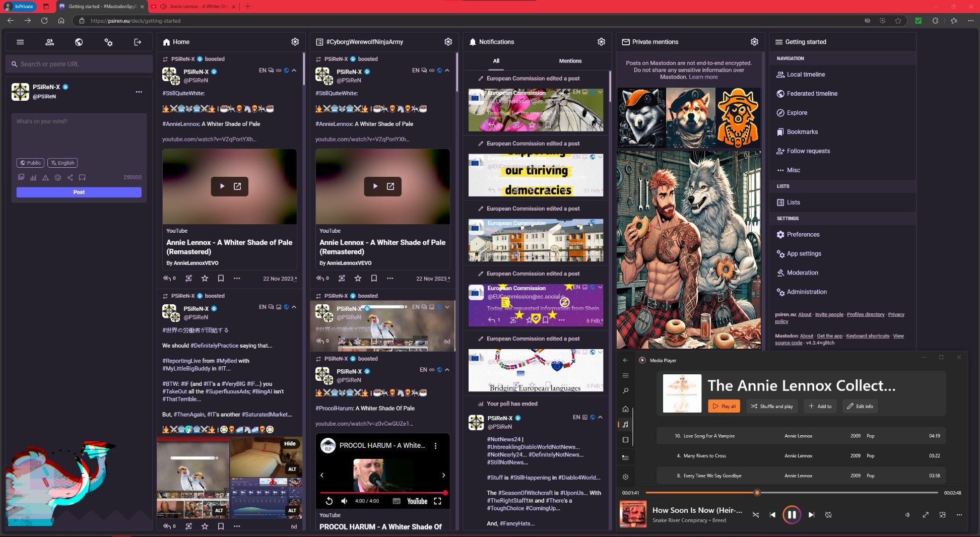Refresh the browser page

44,21
